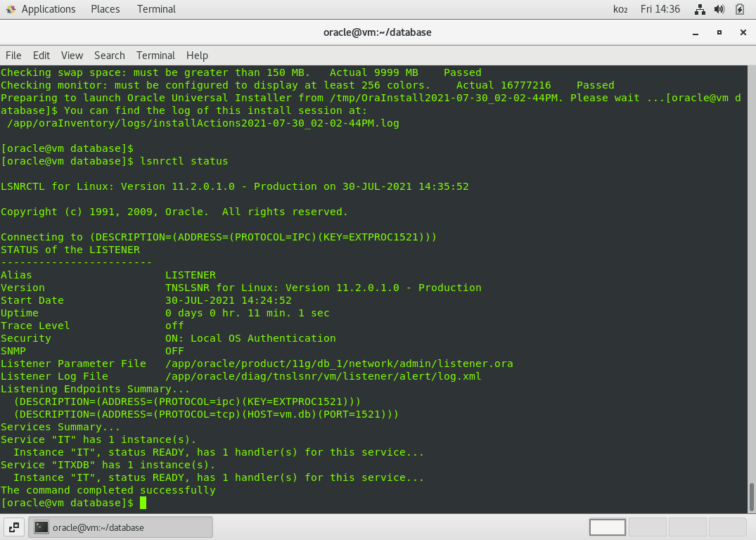Open the File menu of the terminal
Screen dimensions: 756x540
point(13,56)
